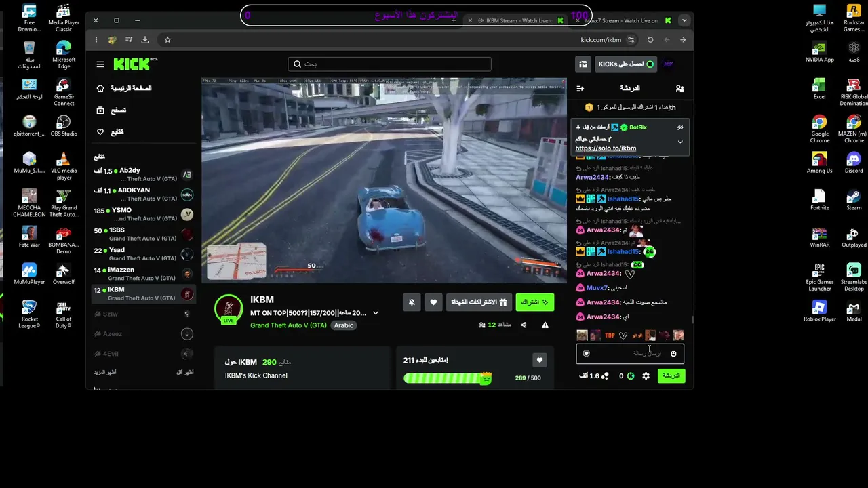Open the channel points icon near 1.6 thousand
Viewport: 868px width, 488px height.
click(x=605, y=375)
